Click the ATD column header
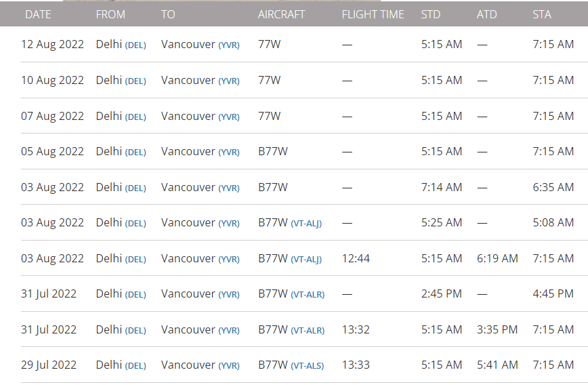This screenshot has width=588, height=385. point(487,14)
